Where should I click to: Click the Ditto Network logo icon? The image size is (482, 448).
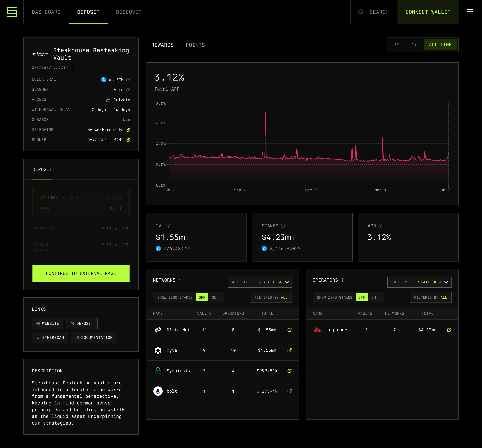[158, 330]
